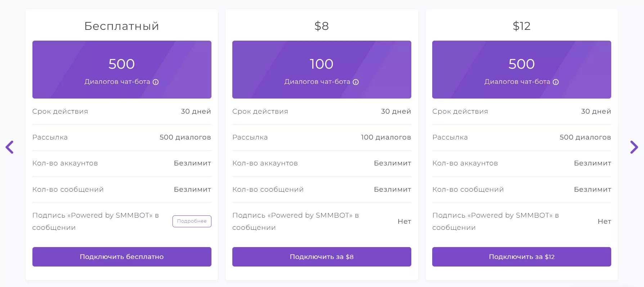Click Подключить за $8 button

[322, 257]
